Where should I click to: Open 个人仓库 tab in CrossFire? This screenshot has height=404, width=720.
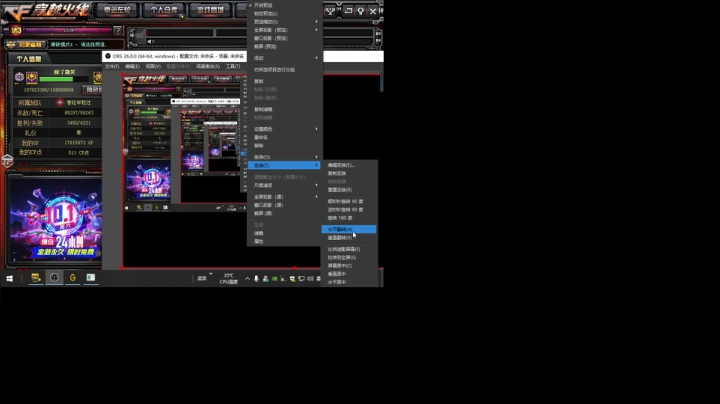point(164,10)
